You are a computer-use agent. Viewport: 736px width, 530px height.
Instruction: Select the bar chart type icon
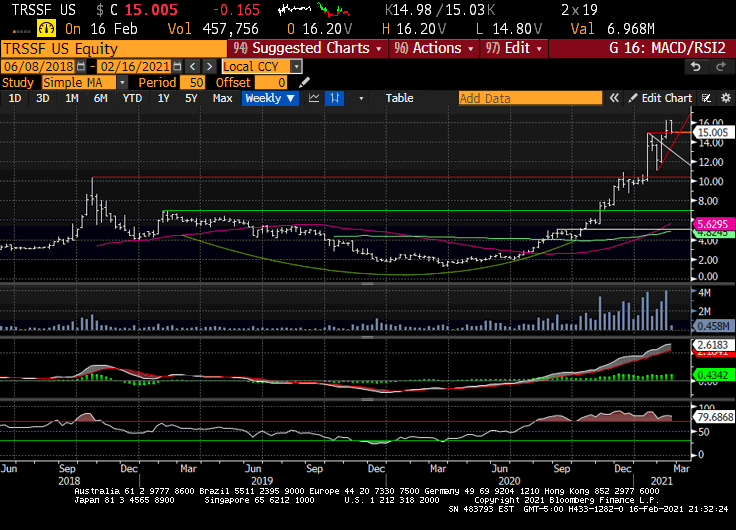(x=335, y=98)
